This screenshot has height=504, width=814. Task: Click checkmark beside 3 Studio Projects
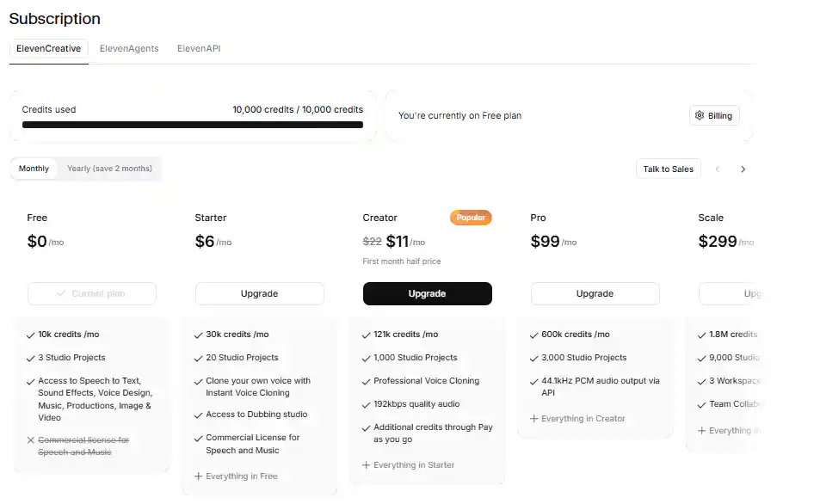(31, 359)
